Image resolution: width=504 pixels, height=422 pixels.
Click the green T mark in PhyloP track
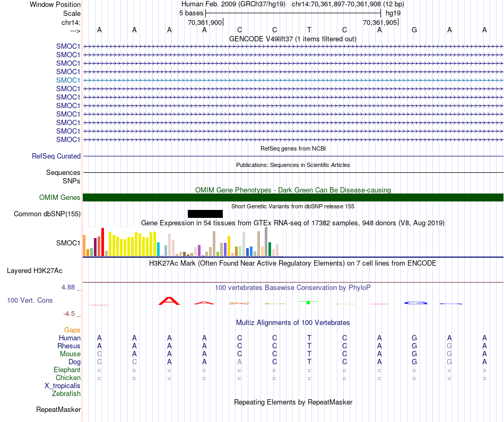pyautogui.click(x=308, y=303)
